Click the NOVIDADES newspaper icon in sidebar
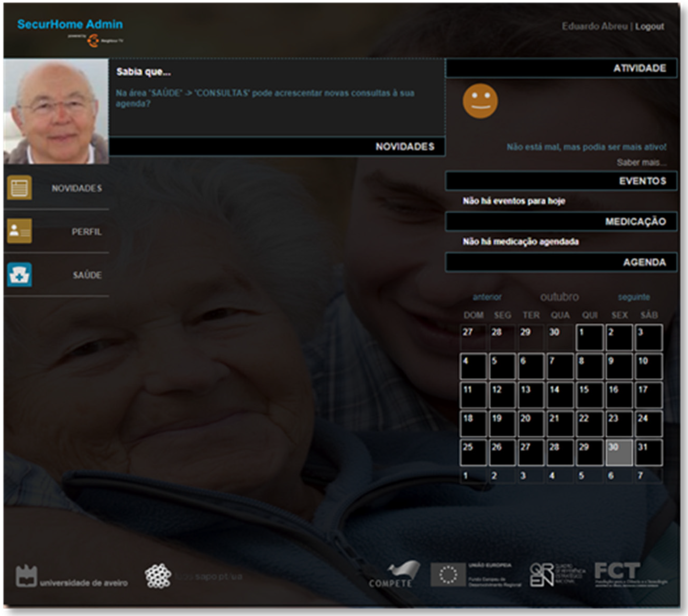Image resolution: width=688 pixels, height=616 pixels. (x=19, y=187)
